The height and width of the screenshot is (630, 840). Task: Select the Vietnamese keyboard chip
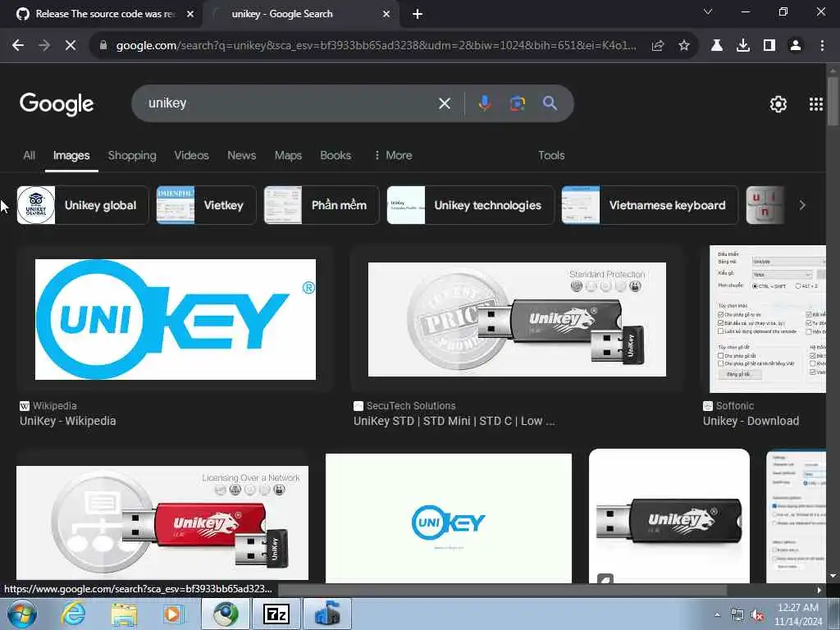(650, 205)
